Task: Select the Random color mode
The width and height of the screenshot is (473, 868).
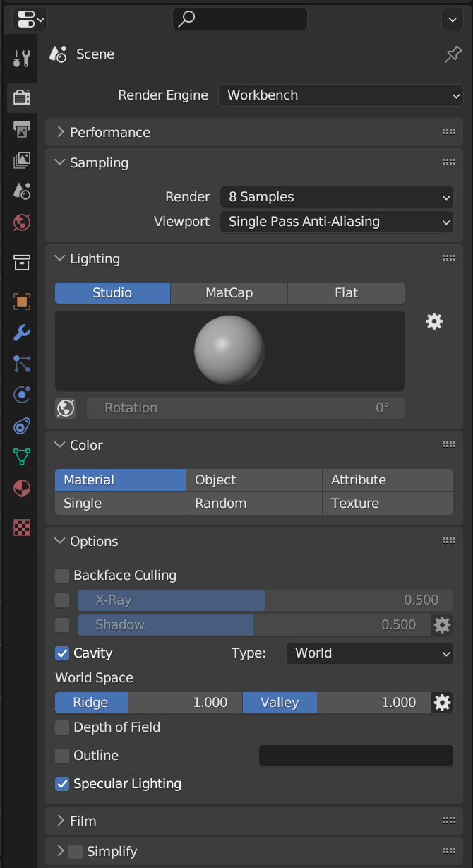Action: (x=253, y=503)
